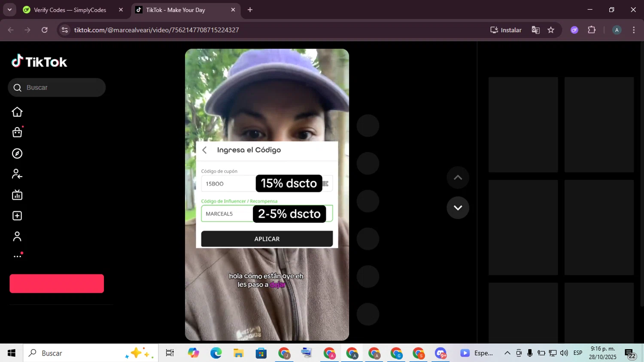Bookmark this page with the star
644x362 pixels.
[551, 30]
